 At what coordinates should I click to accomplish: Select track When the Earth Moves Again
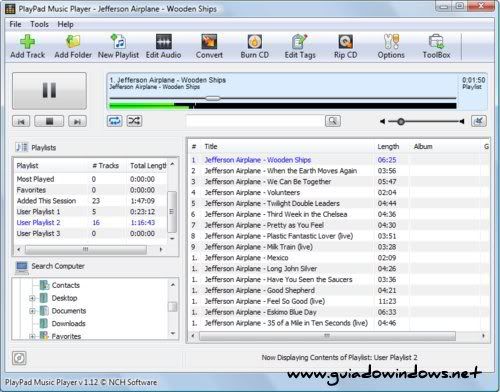point(338,171)
